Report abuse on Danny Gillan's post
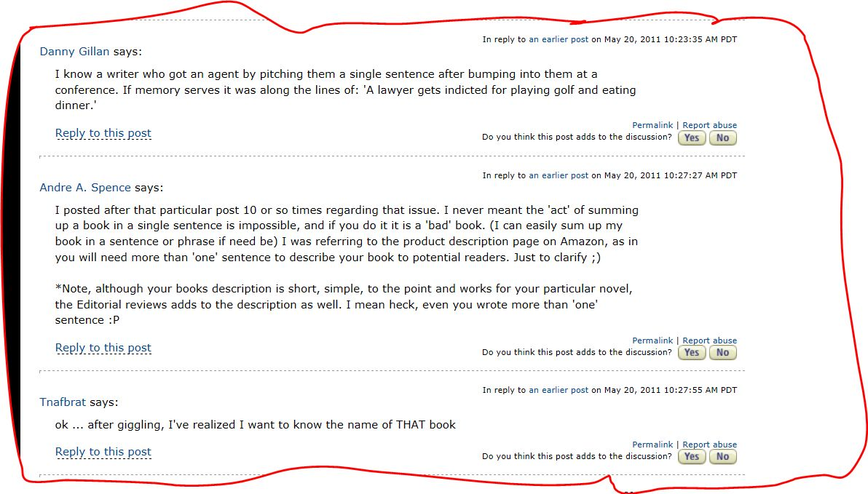868x494 pixels. click(x=709, y=126)
